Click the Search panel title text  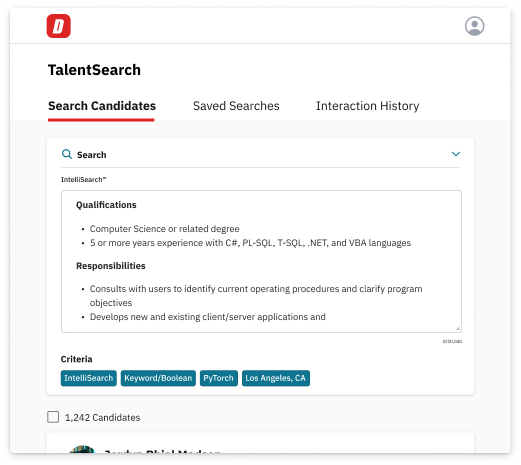point(91,155)
